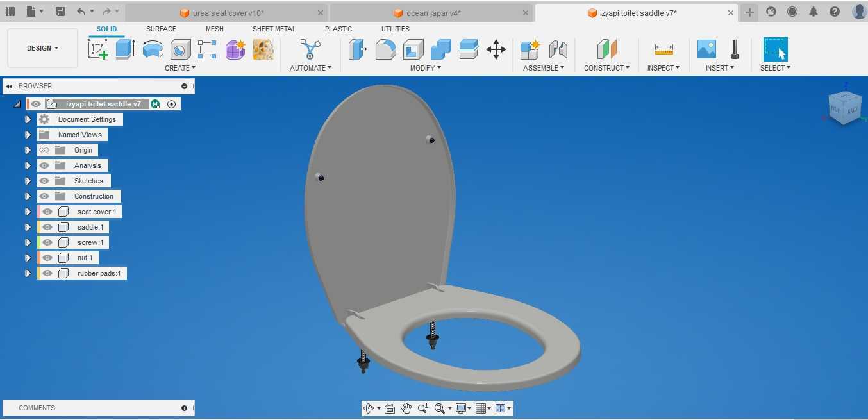Click the Insert McMaster-Carr fastener icon
The image size is (868, 420).
(735, 49)
